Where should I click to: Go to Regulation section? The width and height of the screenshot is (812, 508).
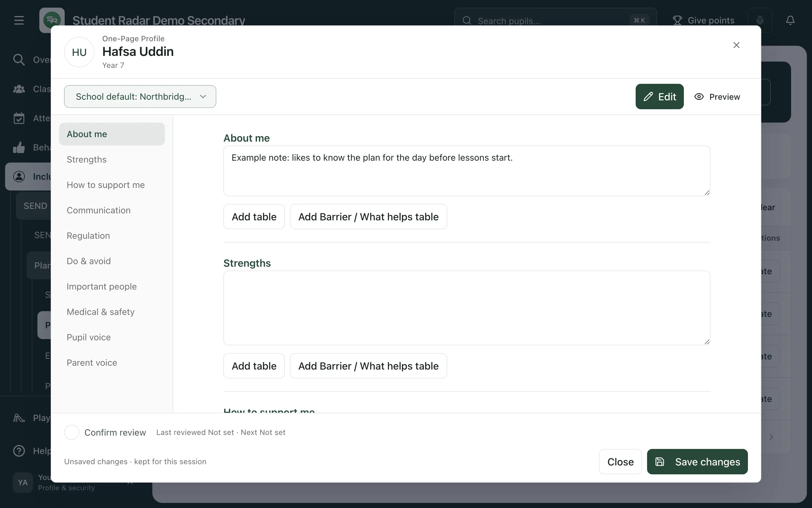[x=112, y=236]
